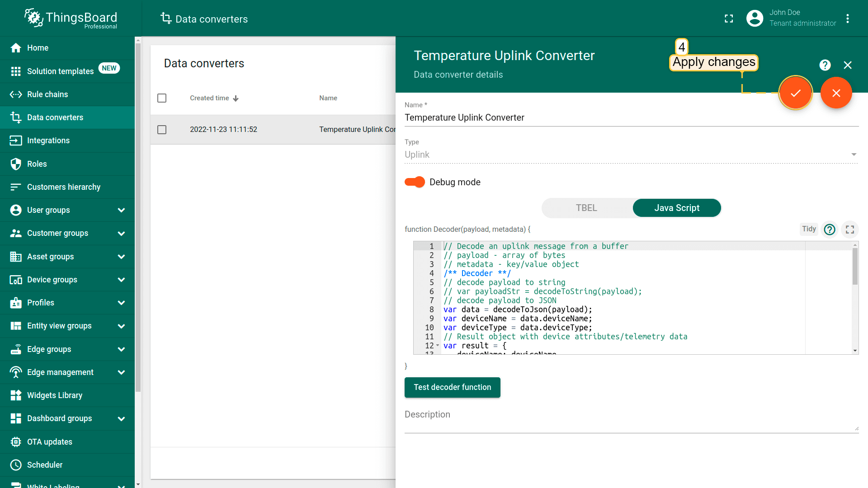Disable the Debug mode switch
The image size is (868, 488).
click(x=415, y=182)
